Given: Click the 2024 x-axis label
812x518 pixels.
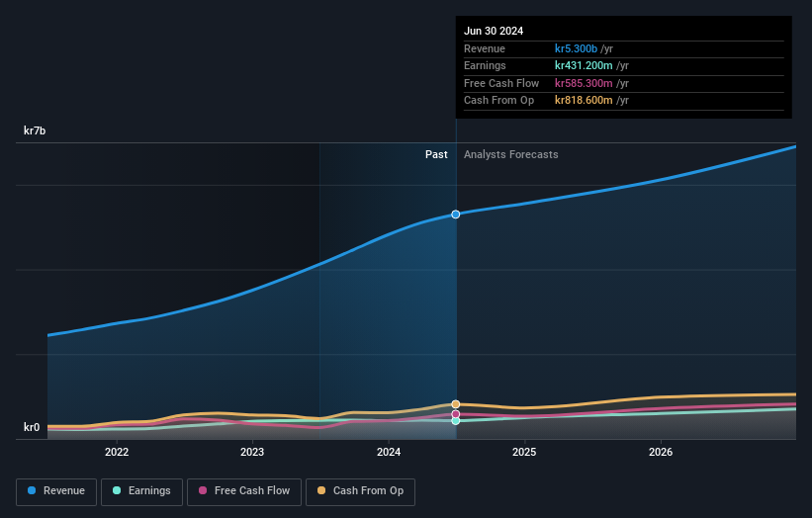Looking at the screenshot, I should coord(389,452).
